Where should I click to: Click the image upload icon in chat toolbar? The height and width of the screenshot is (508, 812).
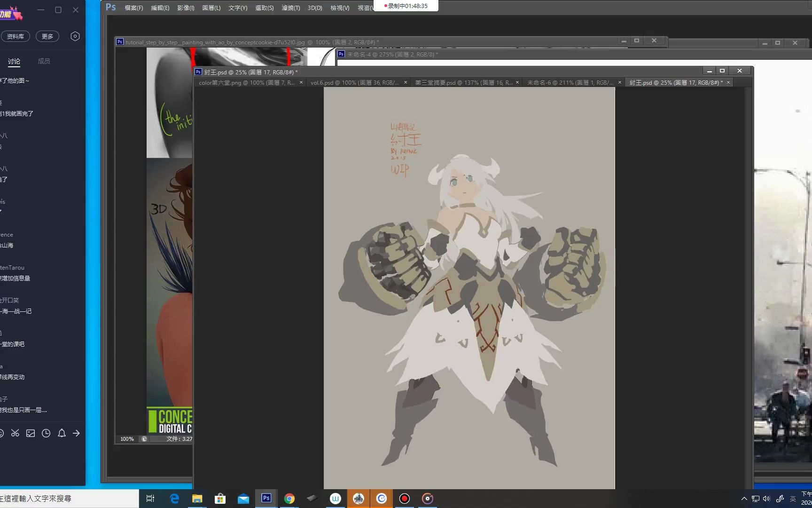tap(31, 433)
